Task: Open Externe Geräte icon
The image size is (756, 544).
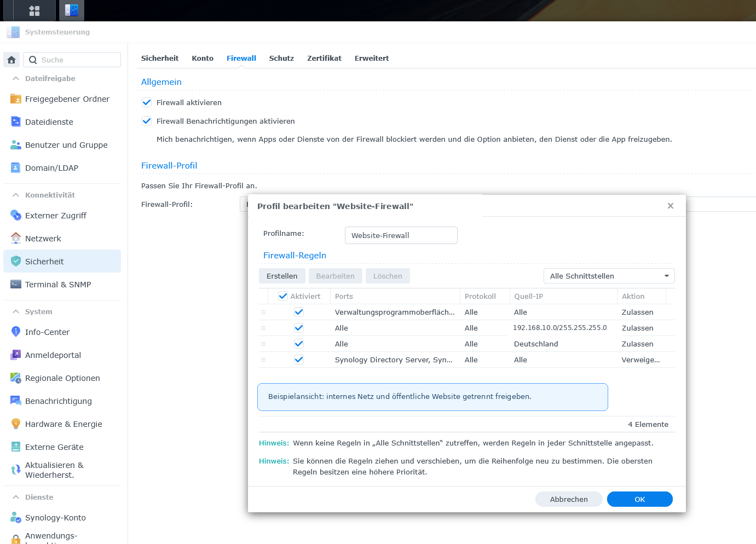Action: point(16,447)
